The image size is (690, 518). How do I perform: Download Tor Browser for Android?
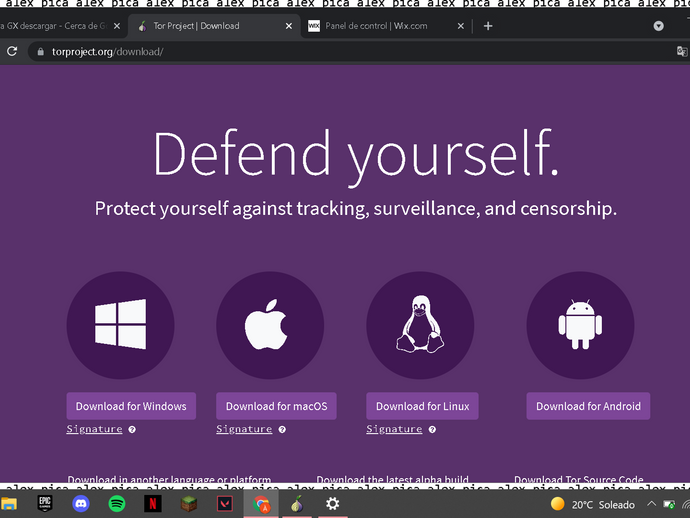[x=588, y=406]
